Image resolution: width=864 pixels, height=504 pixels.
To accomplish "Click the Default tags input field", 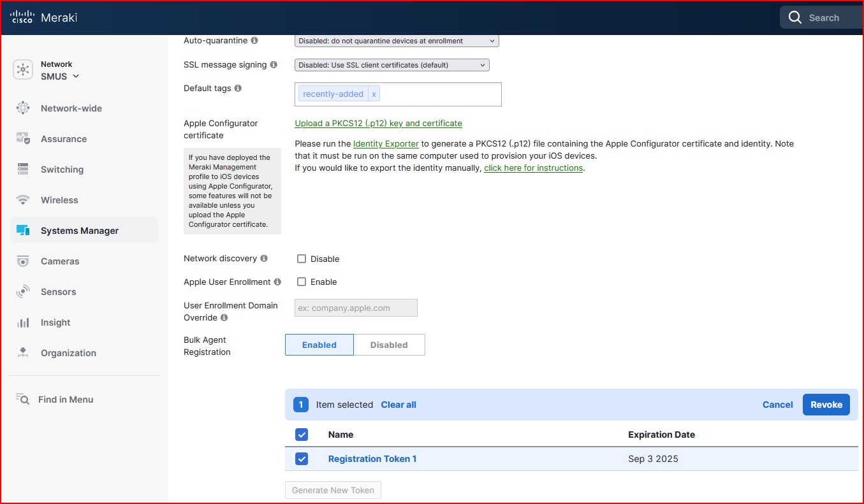I will [x=398, y=94].
